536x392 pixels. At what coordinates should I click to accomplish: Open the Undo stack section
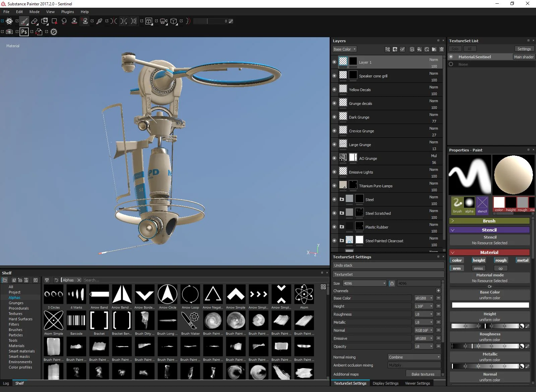[x=388, y=265]
